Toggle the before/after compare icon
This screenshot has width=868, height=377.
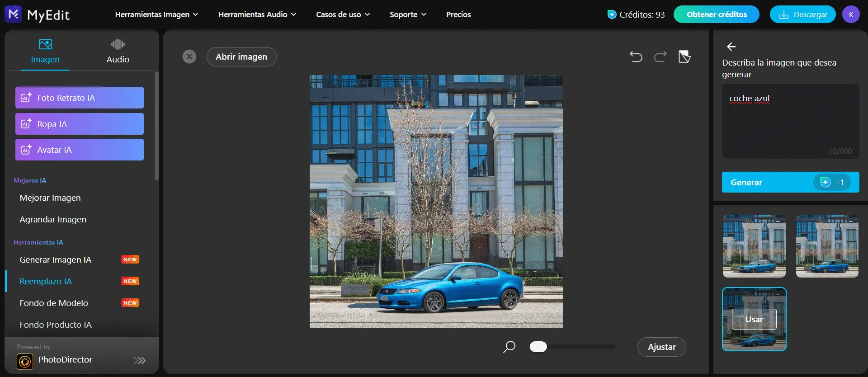pos(684,57)
